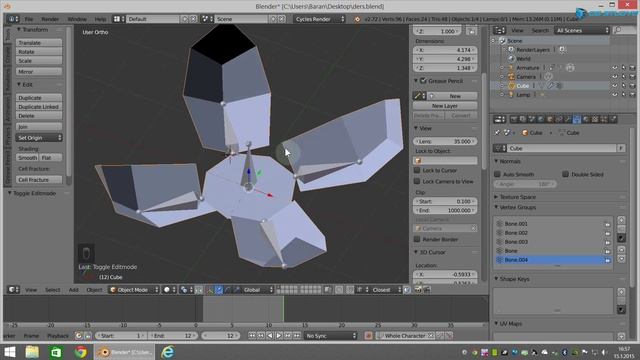This screenshot has width=640, height=360.
Task: Click the RenderLayers icon in outliner
Action: tap(511, 50)
